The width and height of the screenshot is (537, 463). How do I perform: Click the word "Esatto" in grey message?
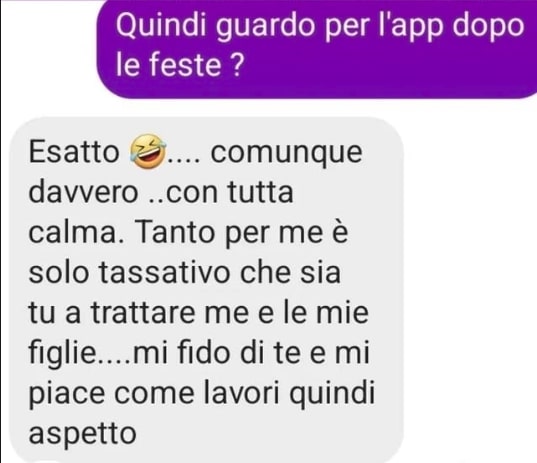pos(74,152)
